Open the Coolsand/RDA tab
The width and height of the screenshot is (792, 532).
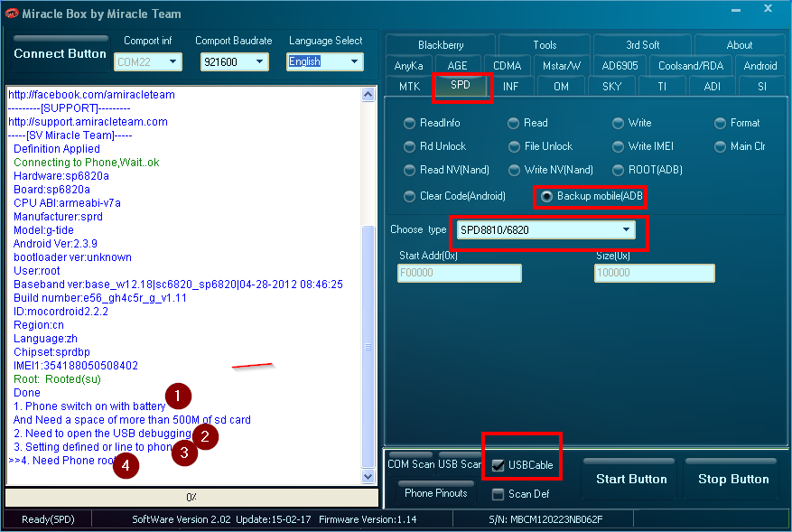[x=691, y=66]
